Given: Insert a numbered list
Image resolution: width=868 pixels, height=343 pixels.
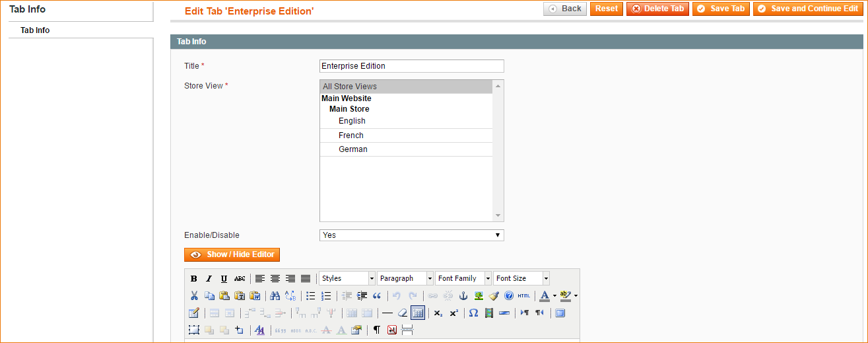Looking at the screenshot, I should (x=326, y=296).
